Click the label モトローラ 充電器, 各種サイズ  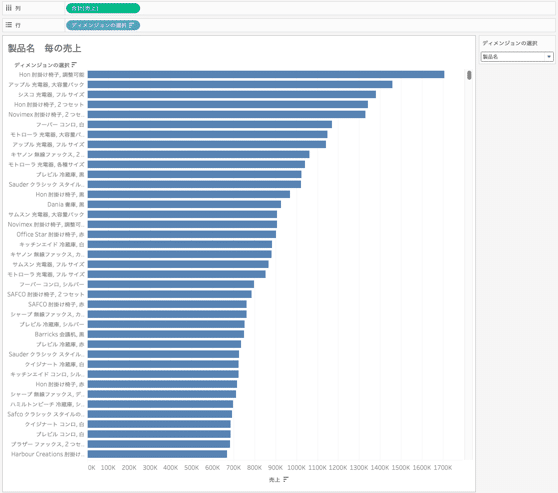click(x=47, y=164)
